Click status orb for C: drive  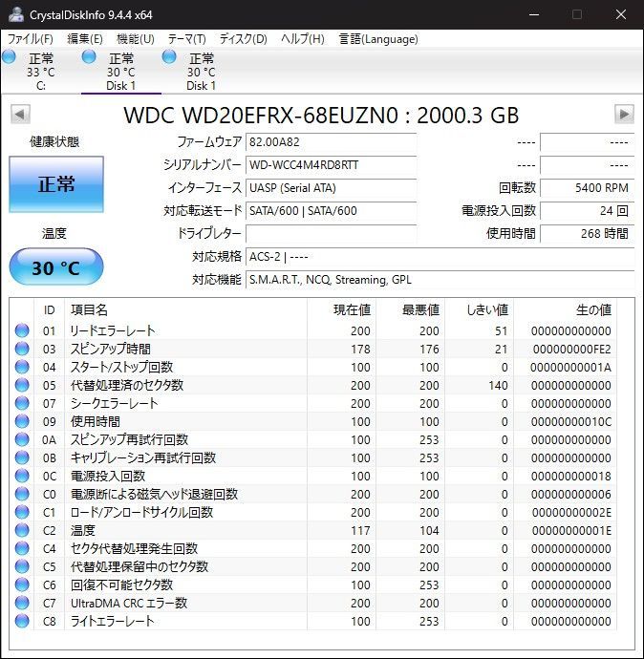(10, 58)
